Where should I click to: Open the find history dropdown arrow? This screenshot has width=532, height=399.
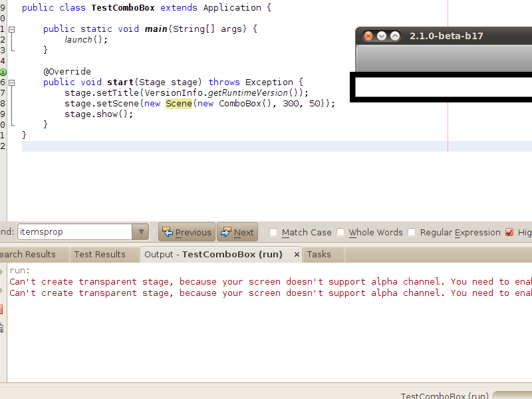coord(140,232)
